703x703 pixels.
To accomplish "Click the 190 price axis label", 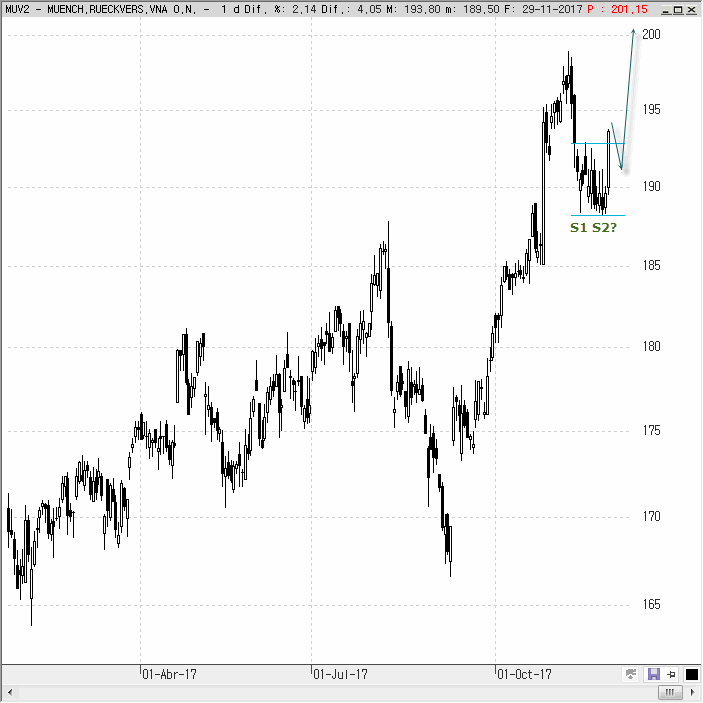I will click(651, 187).
